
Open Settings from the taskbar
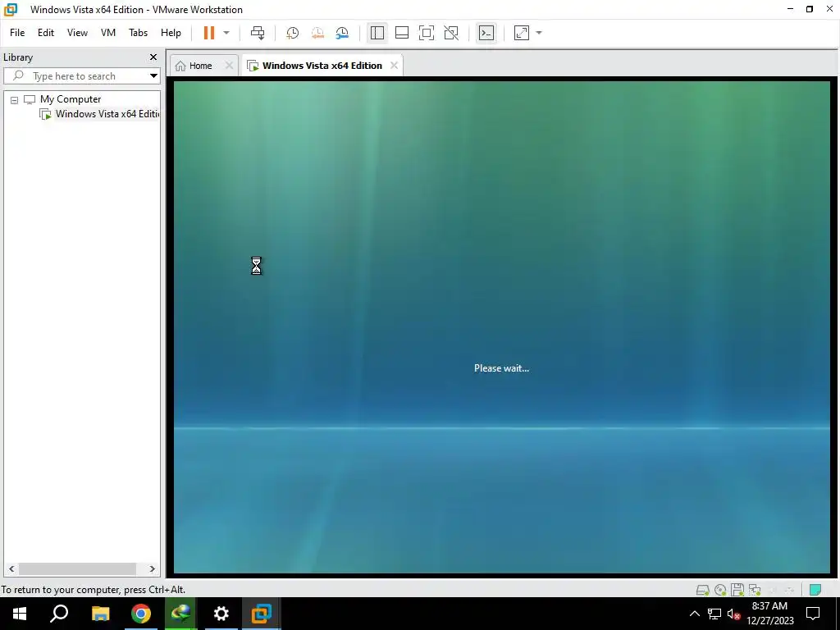pyautogui.click(x=221, y=614)
